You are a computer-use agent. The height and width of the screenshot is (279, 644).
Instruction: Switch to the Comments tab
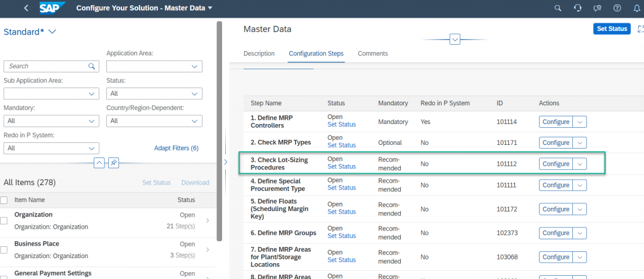[x=372, y=54]
